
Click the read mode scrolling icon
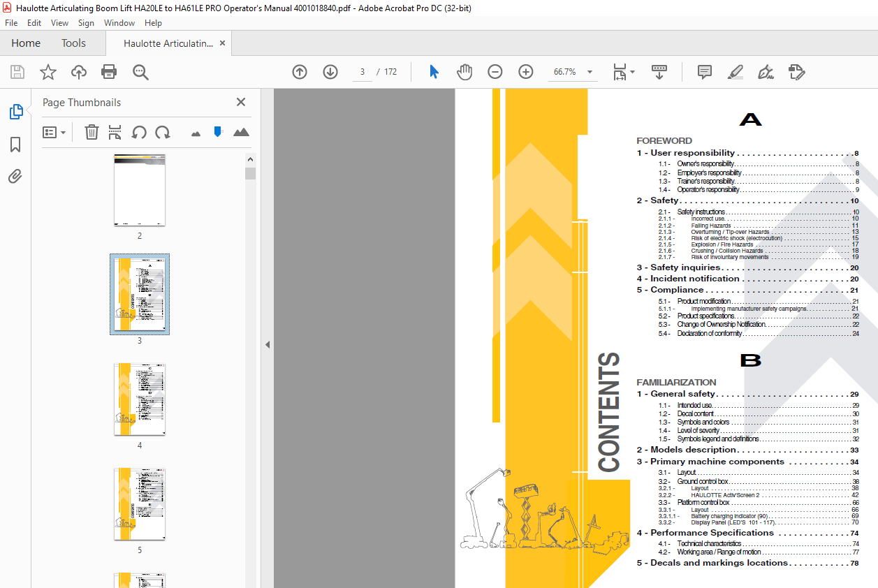point(659,72)
